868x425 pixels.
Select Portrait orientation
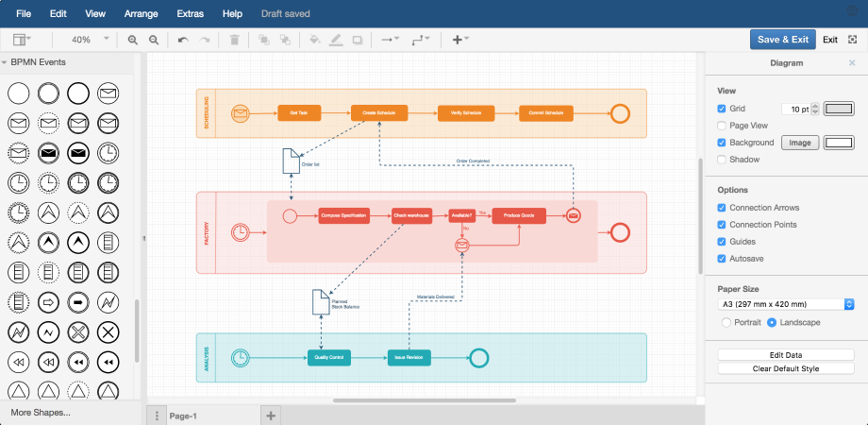[726, 322]
